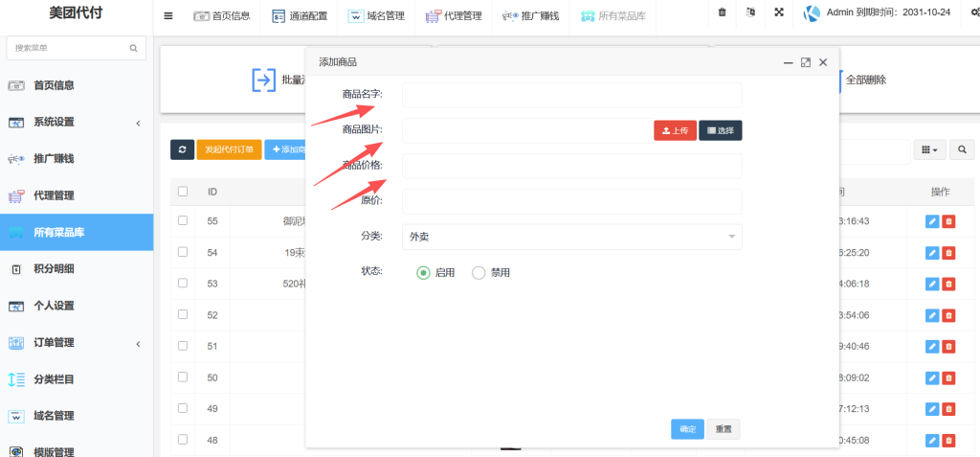980x457 pixels.
Task: Check the row 50 checkbox
Action: (x=183, y=377)
